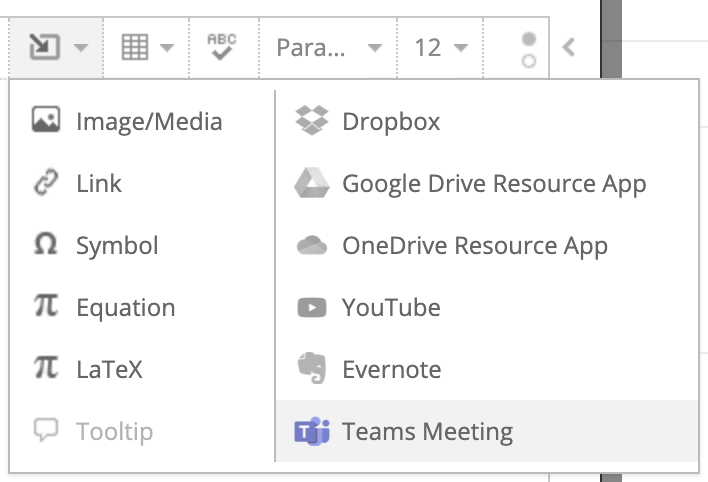Select Symbol from the insert menu
This screenshot has height=482, width=708.
coord(116,246)
